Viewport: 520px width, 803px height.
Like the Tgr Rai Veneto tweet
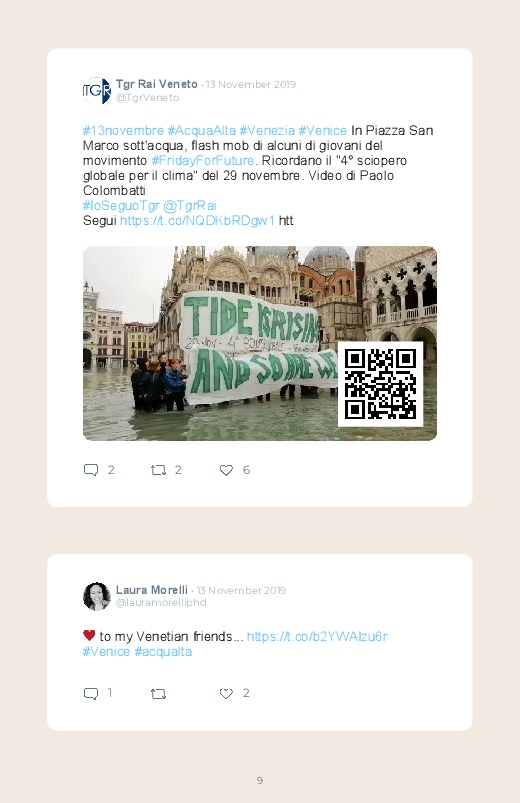coord(226,470)
